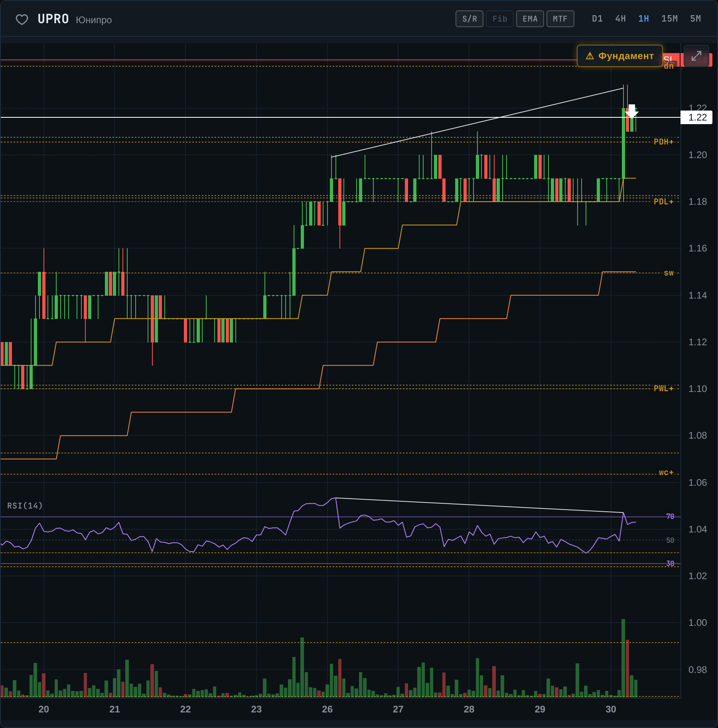This screenshot has width=718, height=728.
Task: Click the date 26 on time axis
Action: [327, 709]
